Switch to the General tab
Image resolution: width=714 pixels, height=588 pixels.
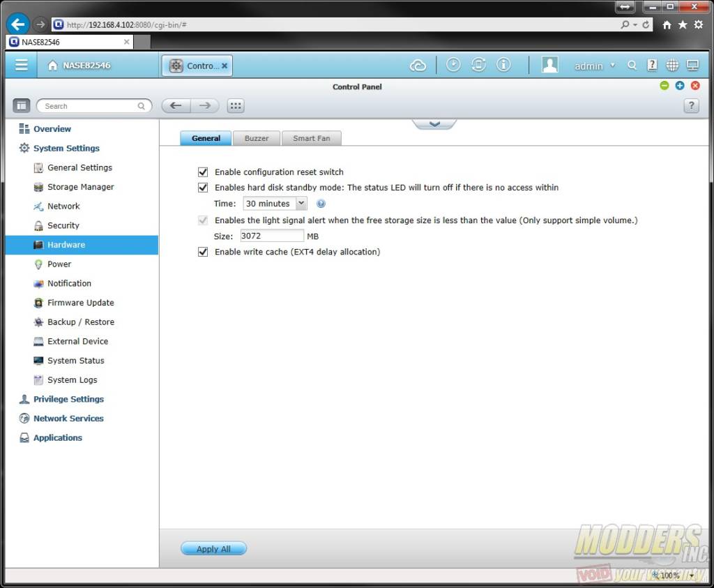[x=206, y=138]
